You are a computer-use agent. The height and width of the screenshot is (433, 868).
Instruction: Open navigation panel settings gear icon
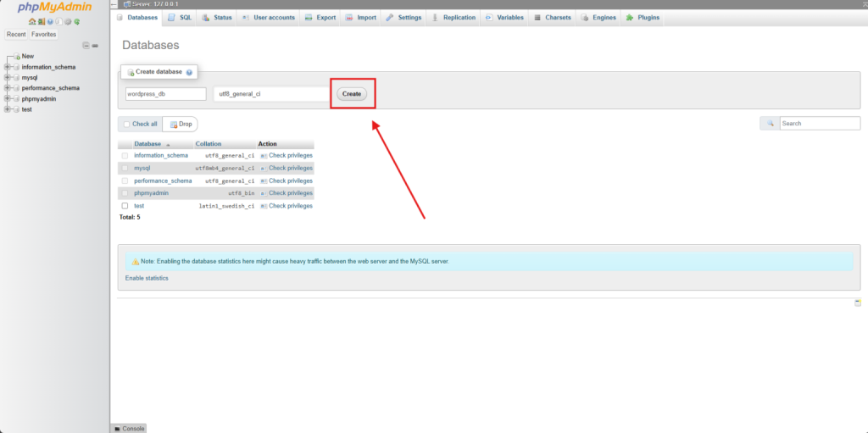click(x=68, y=21)
